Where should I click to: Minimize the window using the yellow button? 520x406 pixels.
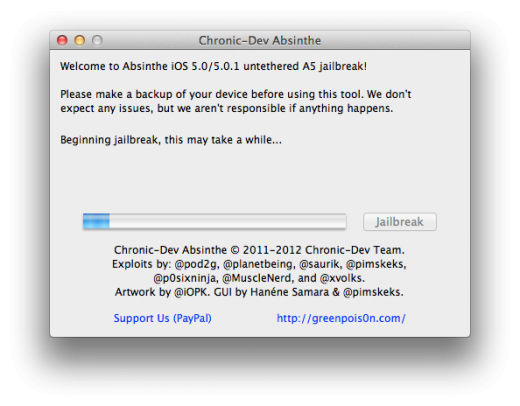point(80,40)
